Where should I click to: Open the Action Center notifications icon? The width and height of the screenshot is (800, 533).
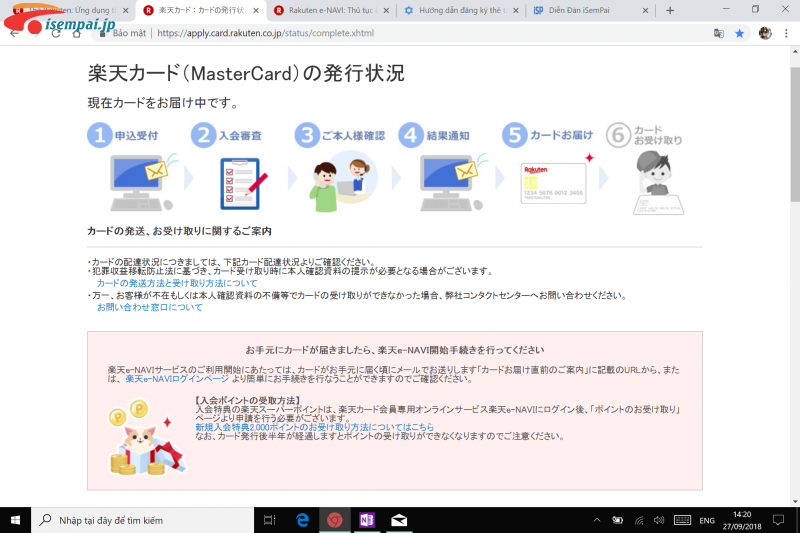(x=779, y=520)
